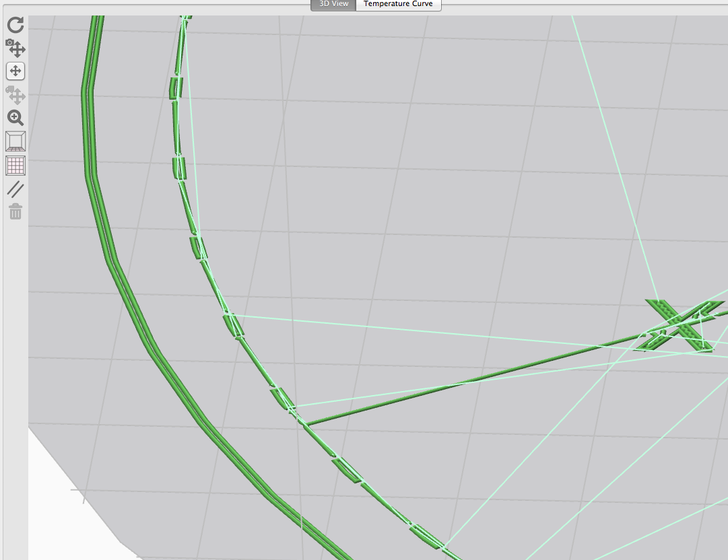728x560 pixels.
Task: Click the reset view circular arrow icon
Action: [x=15, y=26]
